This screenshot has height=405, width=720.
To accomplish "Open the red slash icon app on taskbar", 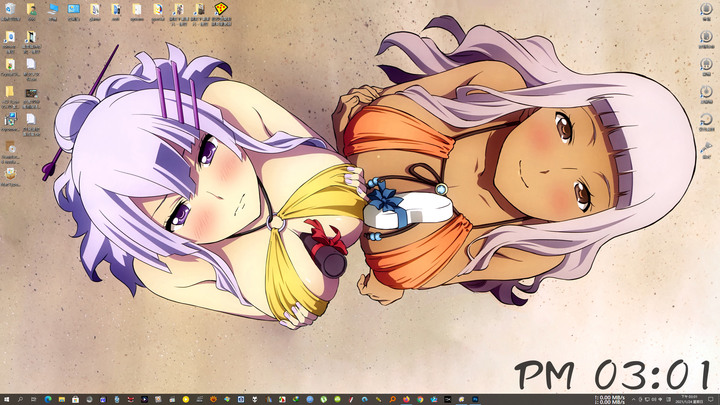I will pyautogui.click(x=351, y=399).
